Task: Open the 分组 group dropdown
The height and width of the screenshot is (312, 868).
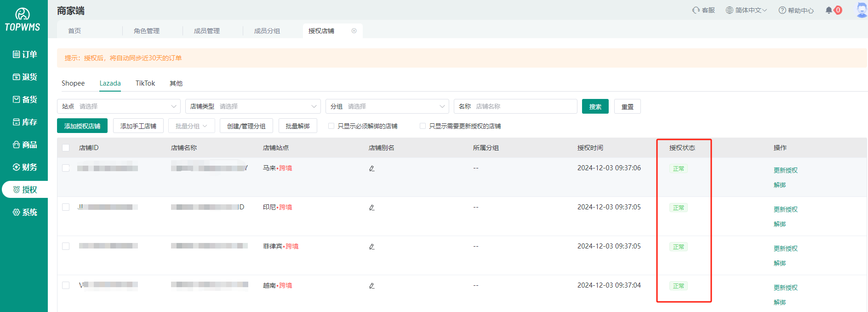Action: tap(387, 106)
